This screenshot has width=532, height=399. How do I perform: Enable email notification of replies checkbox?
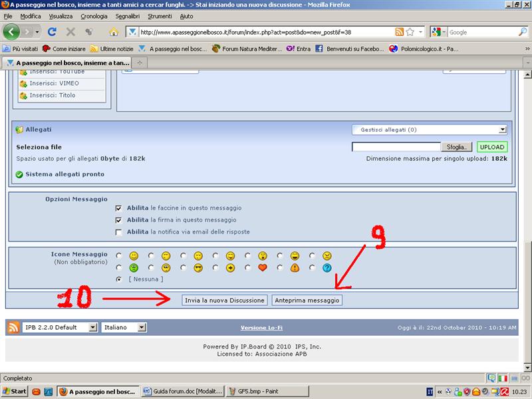[x=119, y=232]
